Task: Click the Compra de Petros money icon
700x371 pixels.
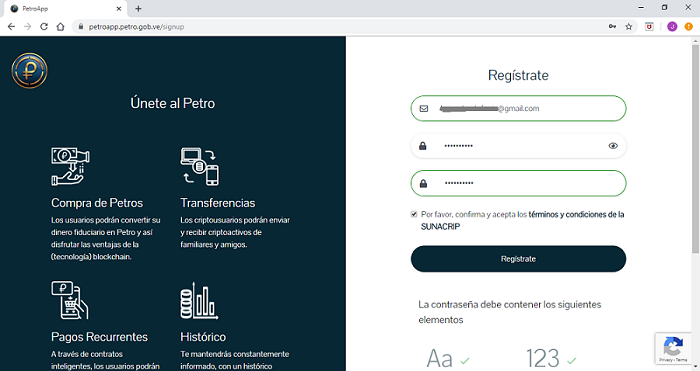Action: (x=70, y=167)
